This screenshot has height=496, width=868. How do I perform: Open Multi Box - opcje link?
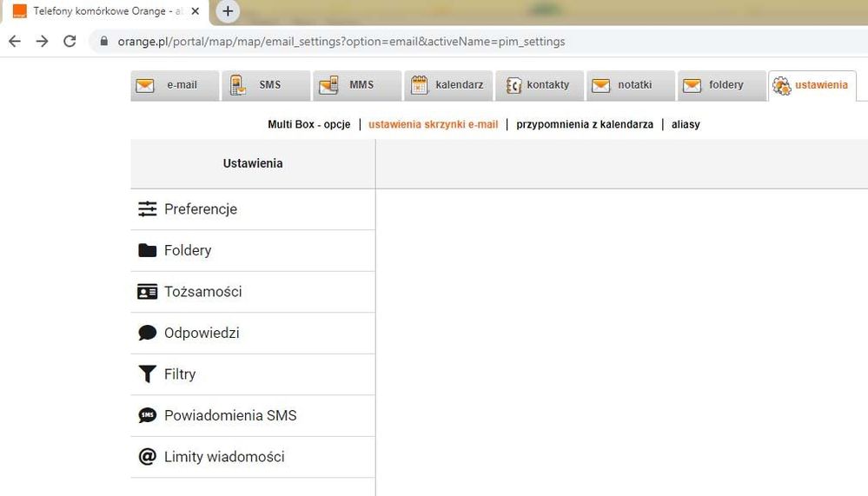(x=309, y=124)
